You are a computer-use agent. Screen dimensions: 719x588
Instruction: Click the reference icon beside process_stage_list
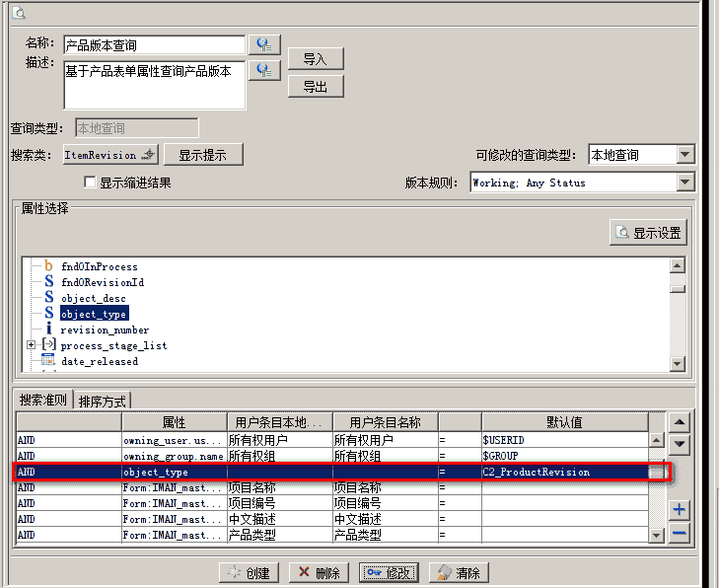point(48,344)
